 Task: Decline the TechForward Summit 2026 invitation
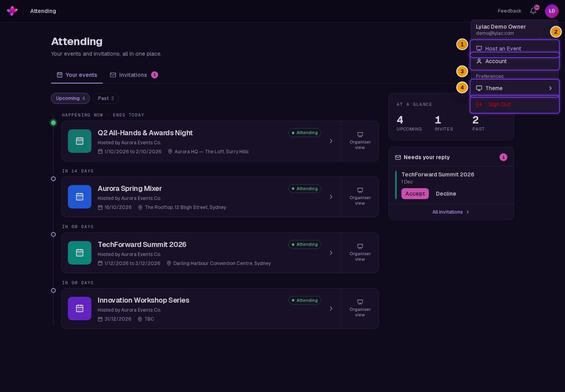coord(446,194)
